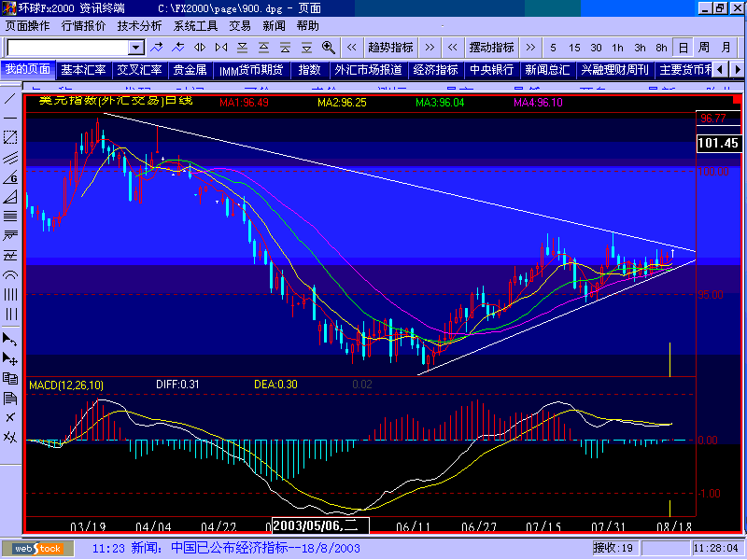
Task: Open the 页面操作 menu
Action: click(x=28, y=26)
